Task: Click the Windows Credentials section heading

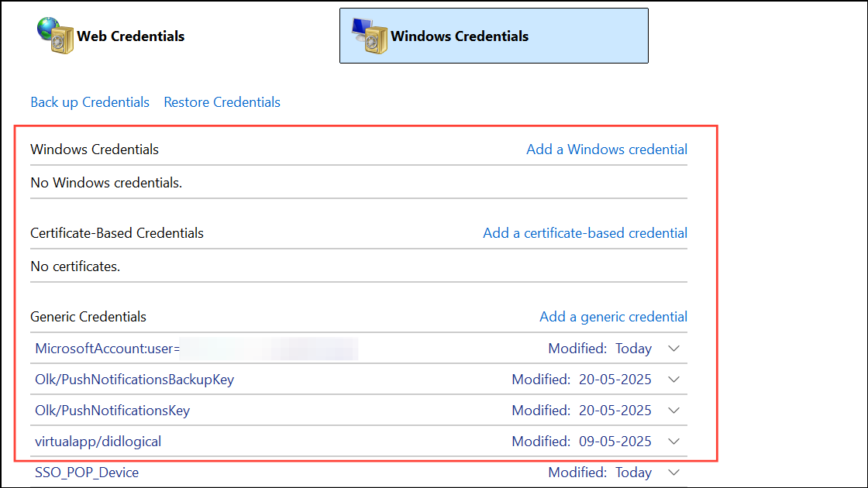Action: pos(94,149)
